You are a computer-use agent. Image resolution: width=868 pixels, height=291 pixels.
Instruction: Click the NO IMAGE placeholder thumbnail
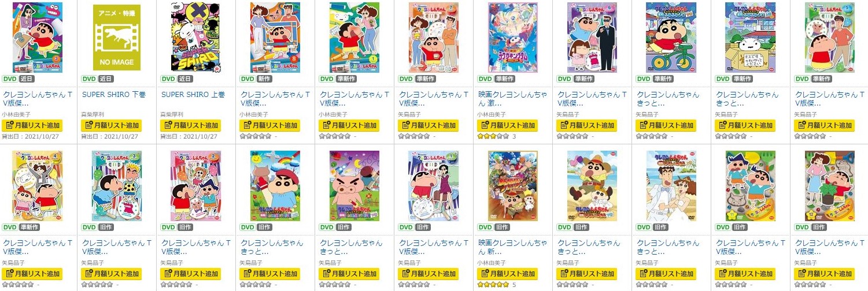116,37
